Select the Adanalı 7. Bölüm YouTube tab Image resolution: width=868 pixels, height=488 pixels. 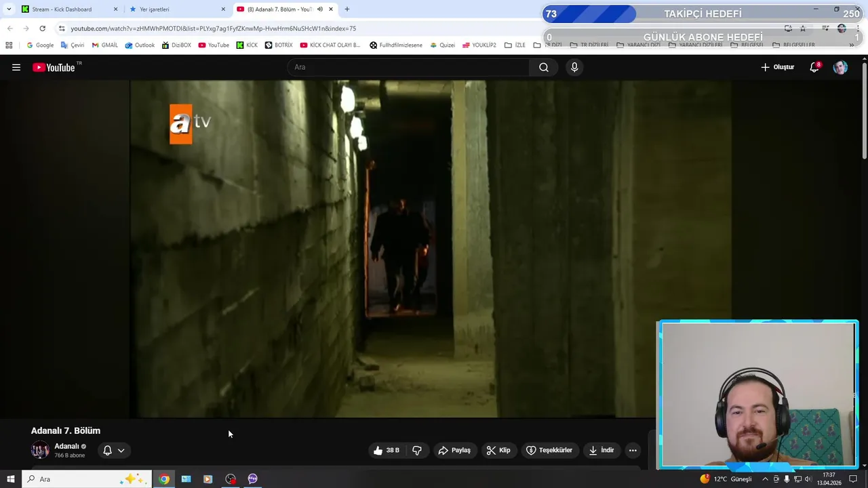click(285, 9)
